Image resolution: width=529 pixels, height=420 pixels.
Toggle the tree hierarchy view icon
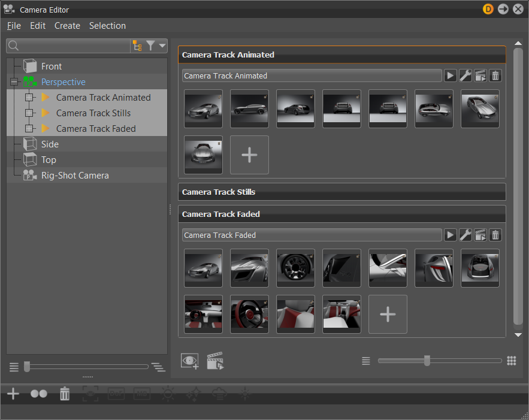click(137, 46)
